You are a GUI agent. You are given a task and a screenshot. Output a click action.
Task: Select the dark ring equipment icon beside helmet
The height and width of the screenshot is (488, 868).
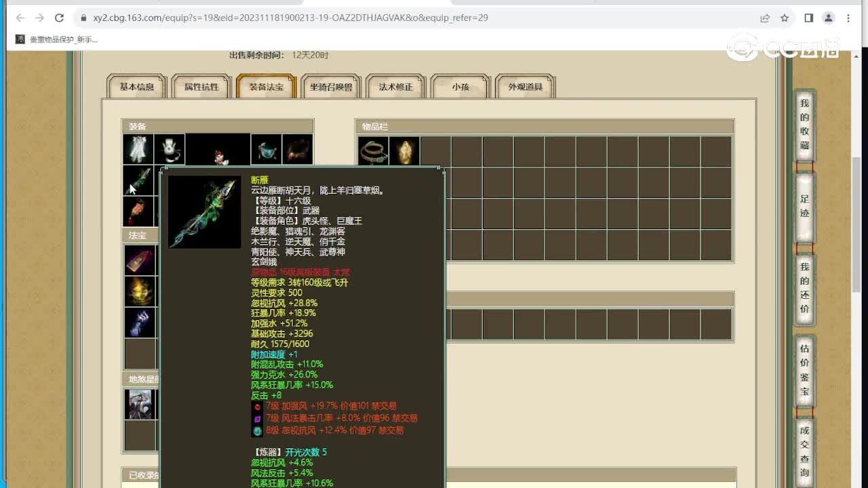[297, 149]
